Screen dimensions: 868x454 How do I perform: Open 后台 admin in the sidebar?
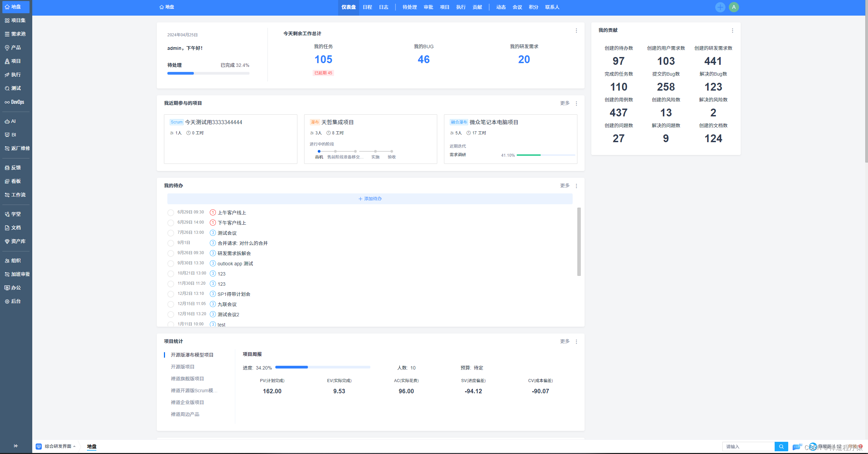16,301
